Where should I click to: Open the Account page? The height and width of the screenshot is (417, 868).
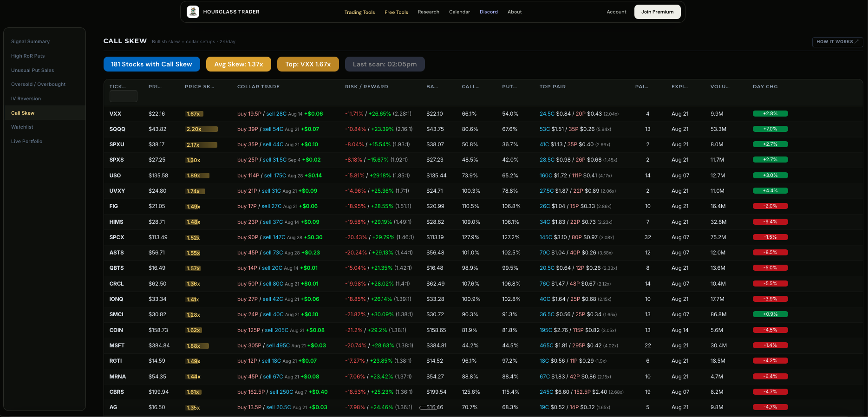point(616,12)
